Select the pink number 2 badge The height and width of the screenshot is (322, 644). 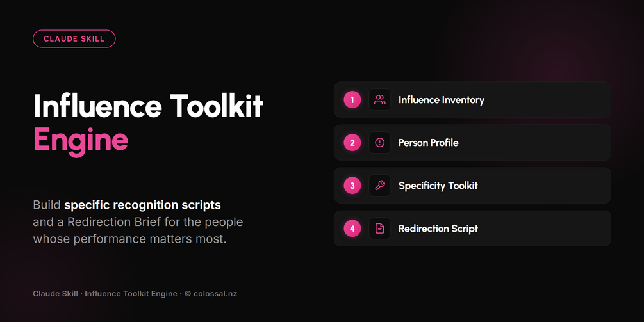352,143
